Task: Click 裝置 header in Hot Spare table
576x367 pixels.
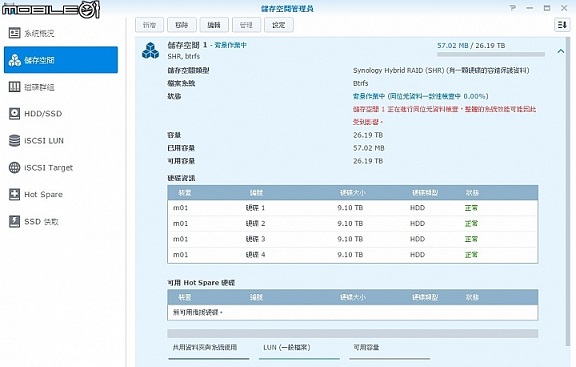Action: pyautogui.click(x=184, y=297)
